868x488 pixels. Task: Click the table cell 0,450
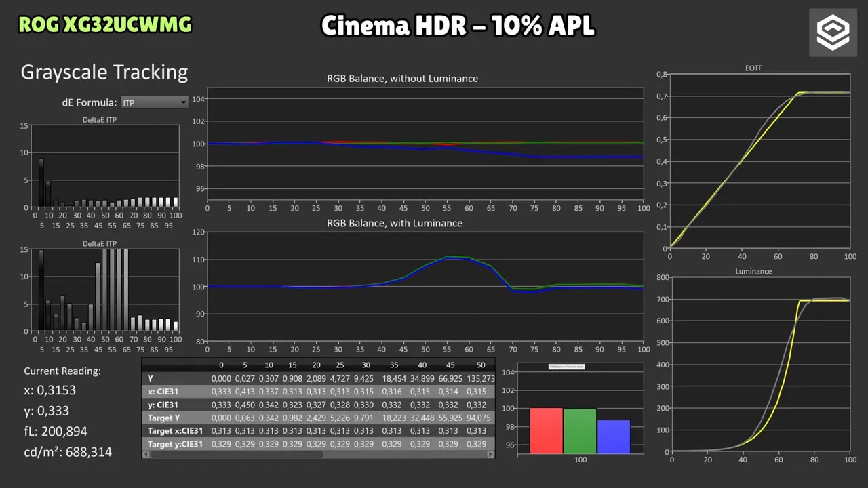245,405
